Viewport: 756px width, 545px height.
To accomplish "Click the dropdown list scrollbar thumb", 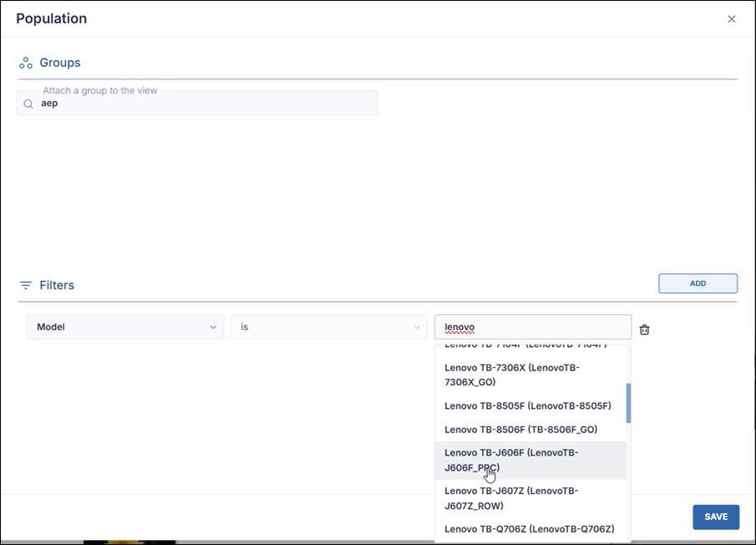I will pos(628,403).
